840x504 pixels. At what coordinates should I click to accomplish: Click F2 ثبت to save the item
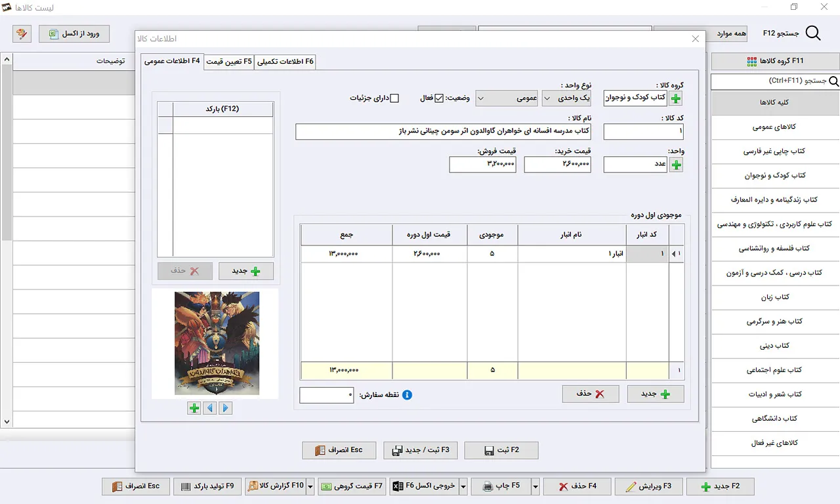click(501, 450)
